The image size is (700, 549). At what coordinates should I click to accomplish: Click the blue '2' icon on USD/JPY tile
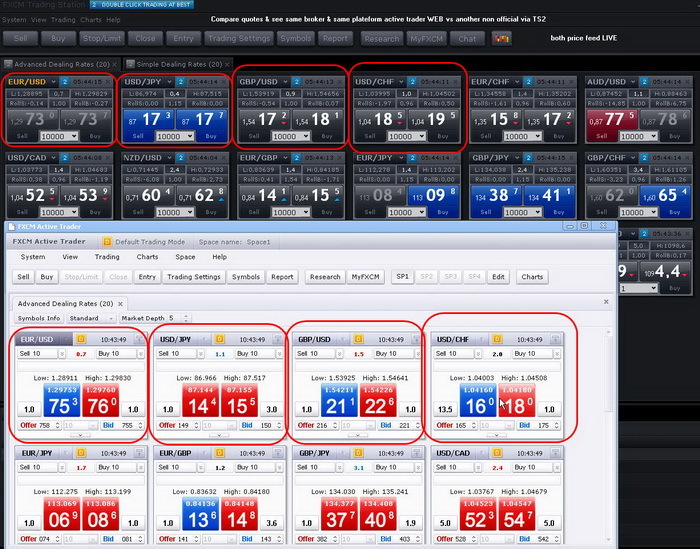pyautogui.click(x=180, y=82)
